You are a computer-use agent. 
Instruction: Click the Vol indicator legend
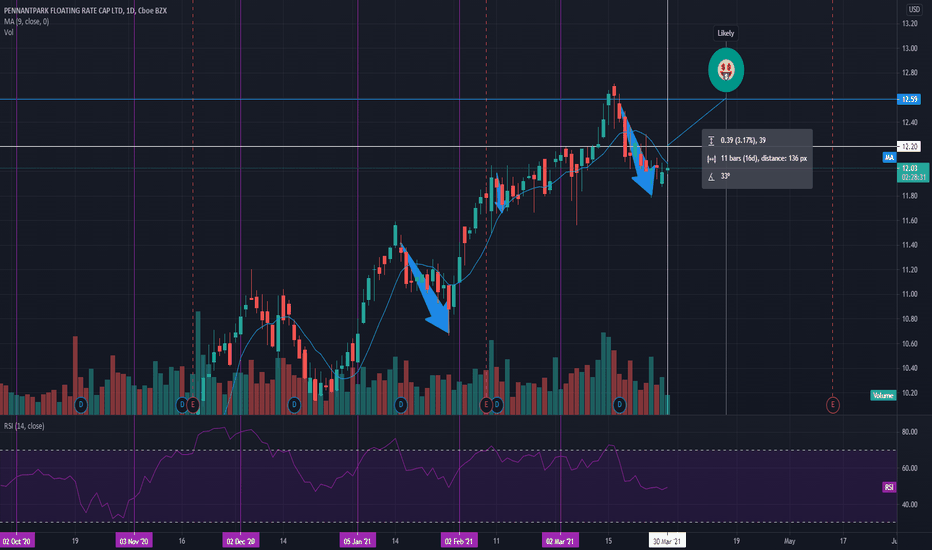tap(8, 32)
